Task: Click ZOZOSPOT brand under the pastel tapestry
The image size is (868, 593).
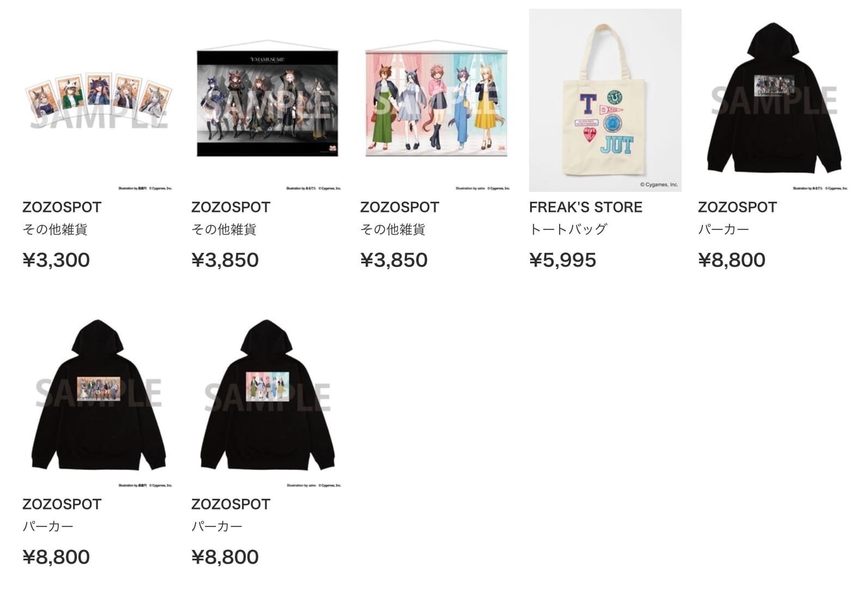Action: pyautogui.click(x=400, y=207)
